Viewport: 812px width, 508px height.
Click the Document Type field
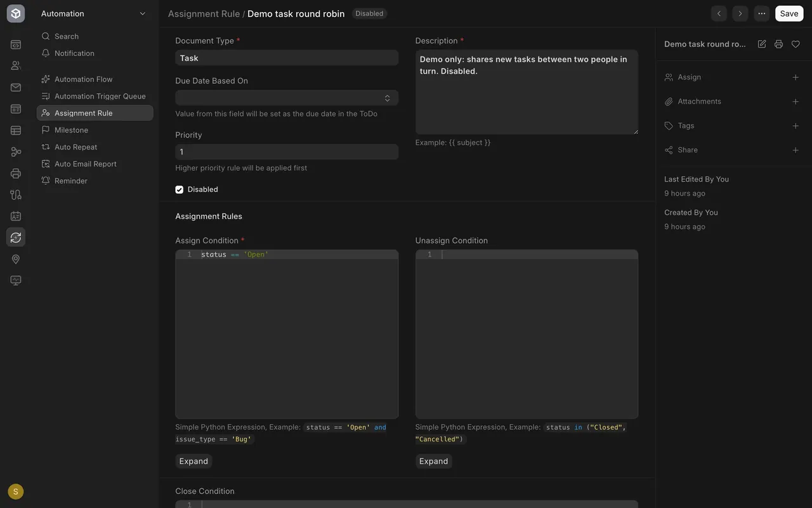point(287,58)
